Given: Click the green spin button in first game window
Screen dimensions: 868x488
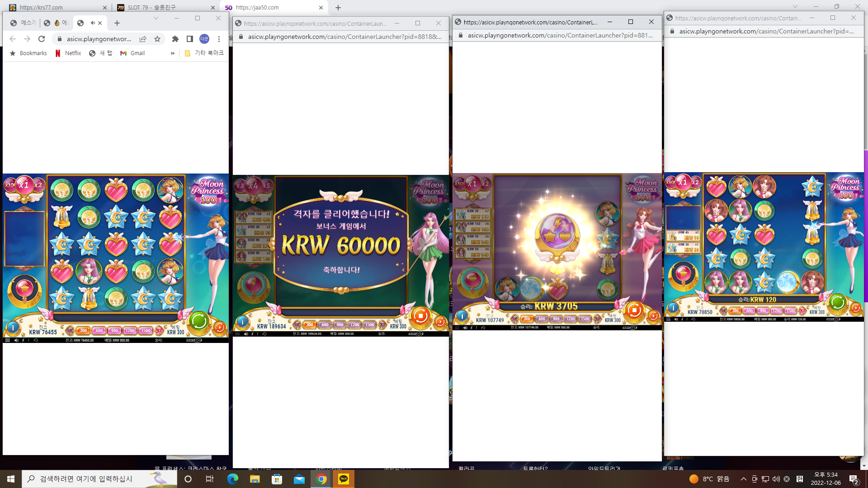Looking at the screenshot, I should pos(199,321).
